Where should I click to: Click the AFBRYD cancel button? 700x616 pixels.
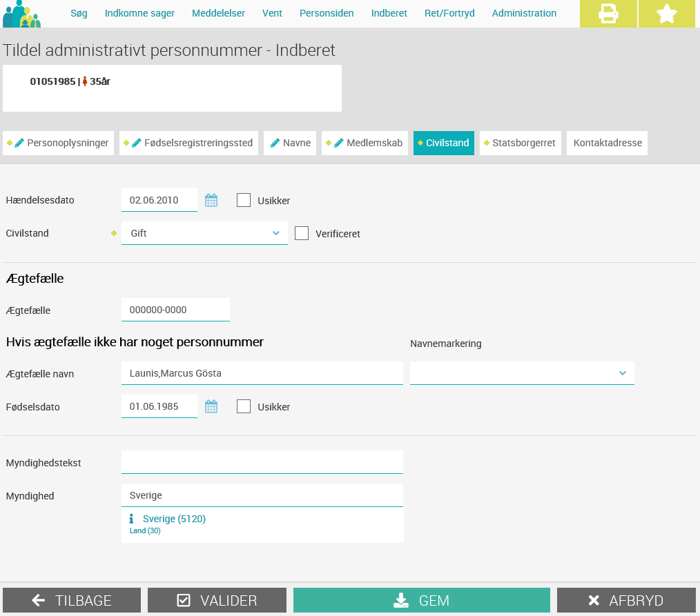click(x=626, y=600)
